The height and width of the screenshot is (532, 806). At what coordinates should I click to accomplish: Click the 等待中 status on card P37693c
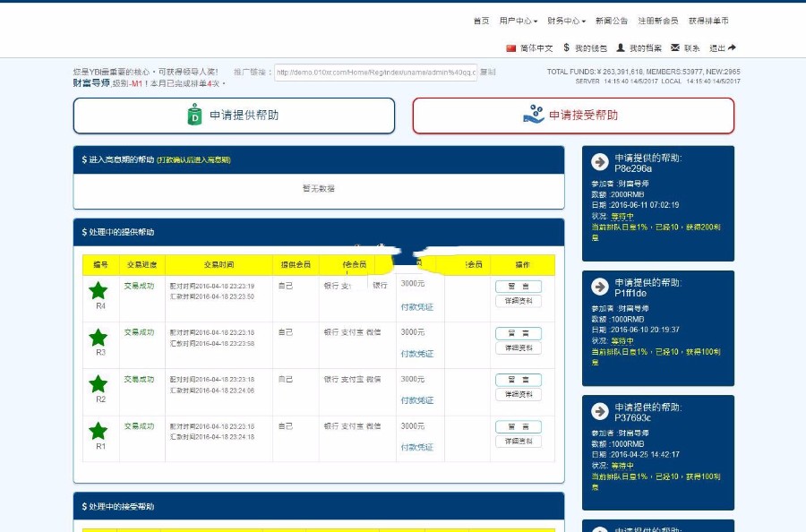point(622,466)
